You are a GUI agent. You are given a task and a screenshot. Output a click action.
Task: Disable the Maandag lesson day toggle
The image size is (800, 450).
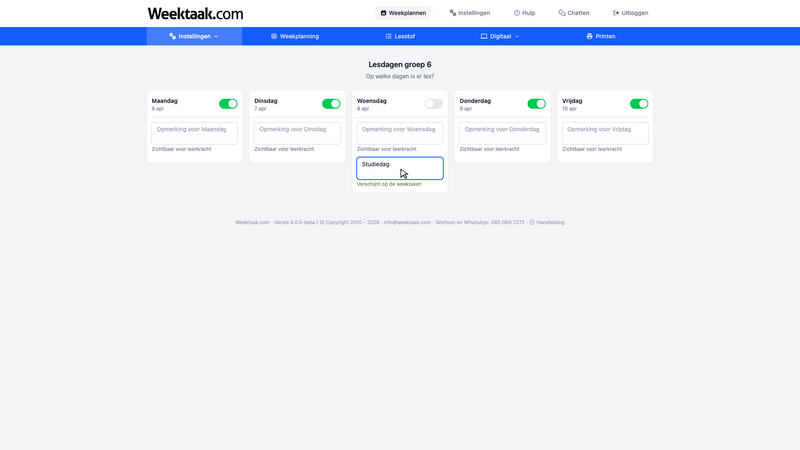click(228, 104)
